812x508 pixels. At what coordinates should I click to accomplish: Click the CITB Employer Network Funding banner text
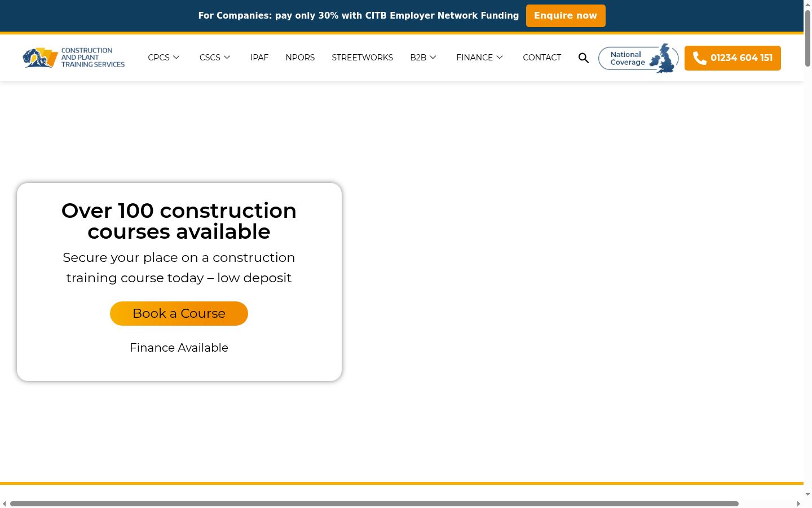(359, 16)
